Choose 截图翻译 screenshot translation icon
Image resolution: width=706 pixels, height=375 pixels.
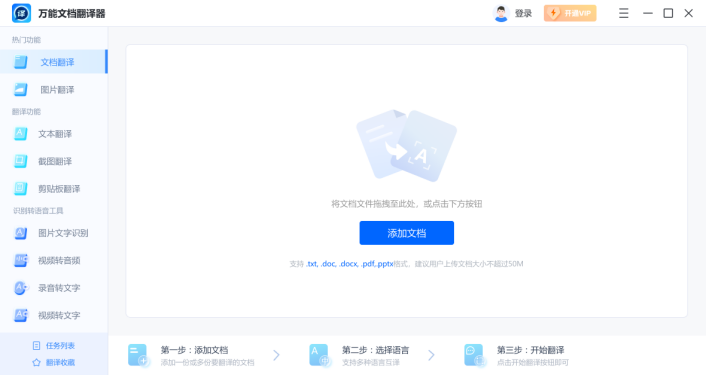tap(21, 161)
